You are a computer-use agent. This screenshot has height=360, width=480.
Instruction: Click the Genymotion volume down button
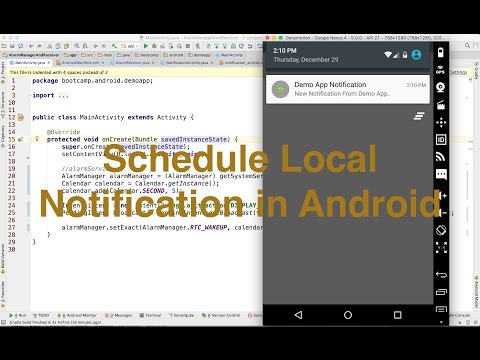point(443,212)
